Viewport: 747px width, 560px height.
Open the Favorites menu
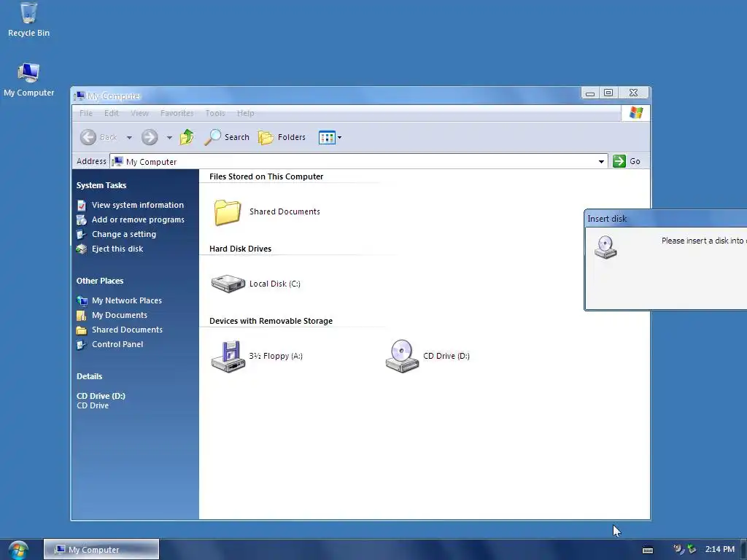pyautogui.click(x=177, y=113)
